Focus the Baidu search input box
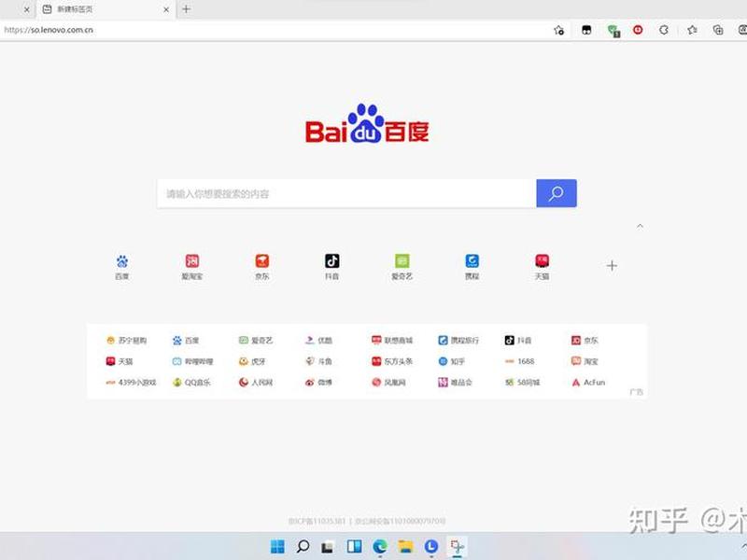The width and height of the screenshot is (747, 560). click(x=346, y=193)
